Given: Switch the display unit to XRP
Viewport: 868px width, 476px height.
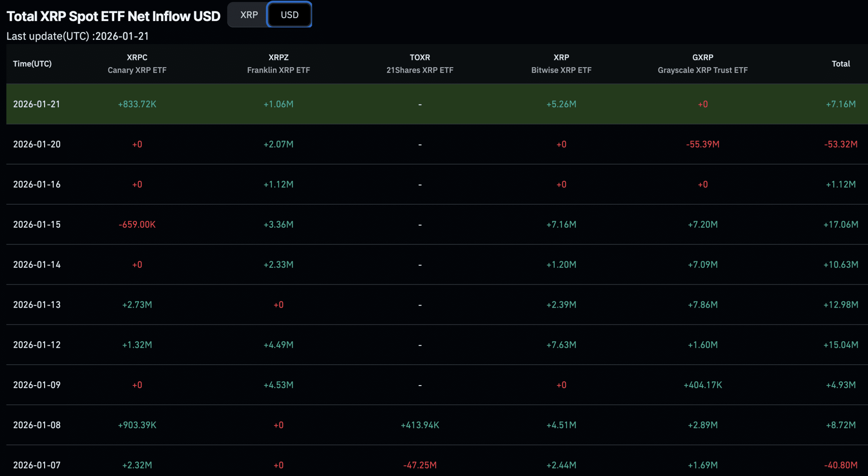Looking at the screenshot, I should coord(249,15).
